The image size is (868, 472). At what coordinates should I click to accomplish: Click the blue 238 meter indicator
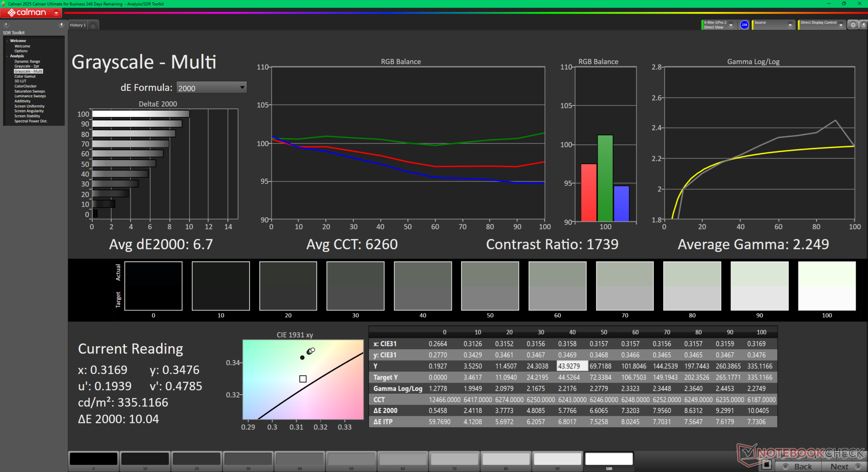(744, 25)
